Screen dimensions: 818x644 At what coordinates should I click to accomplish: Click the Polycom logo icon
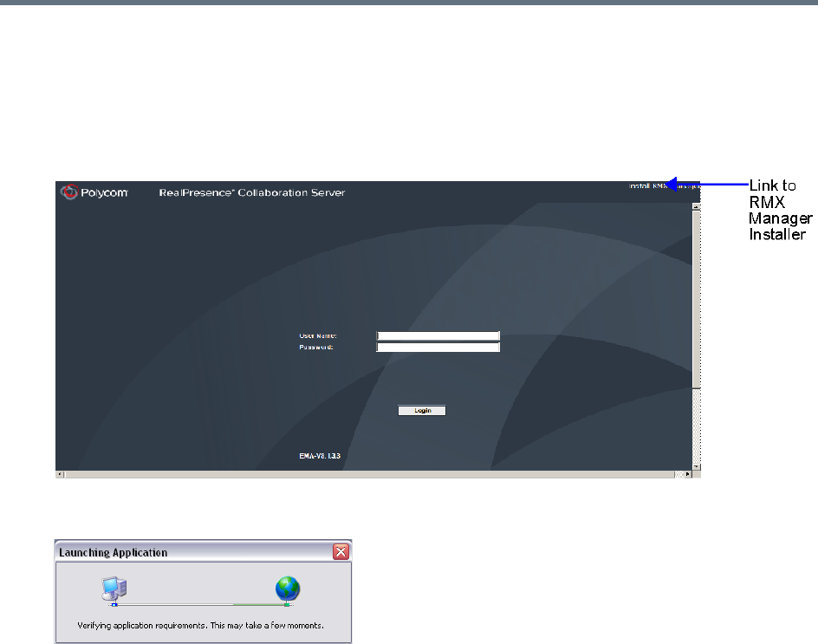point(68,192)
